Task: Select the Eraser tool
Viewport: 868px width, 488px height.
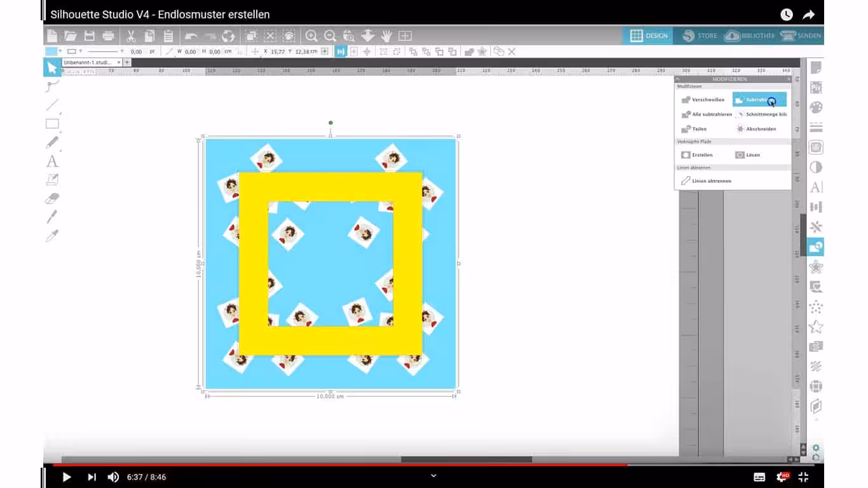Action: click(x=52, y=198)
